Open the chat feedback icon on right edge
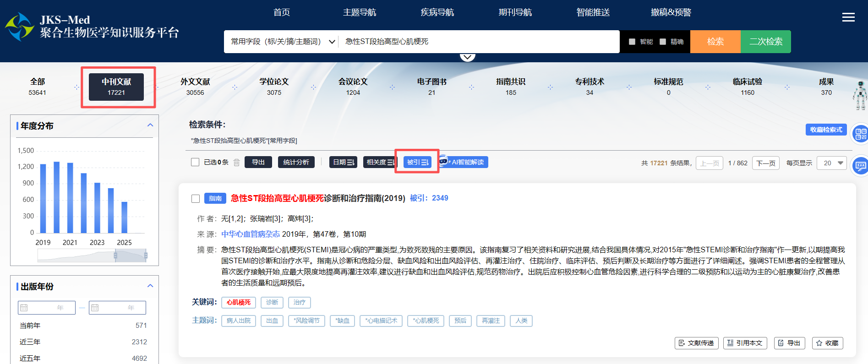The height and width of the screenshot is (364, 868). 860,166
